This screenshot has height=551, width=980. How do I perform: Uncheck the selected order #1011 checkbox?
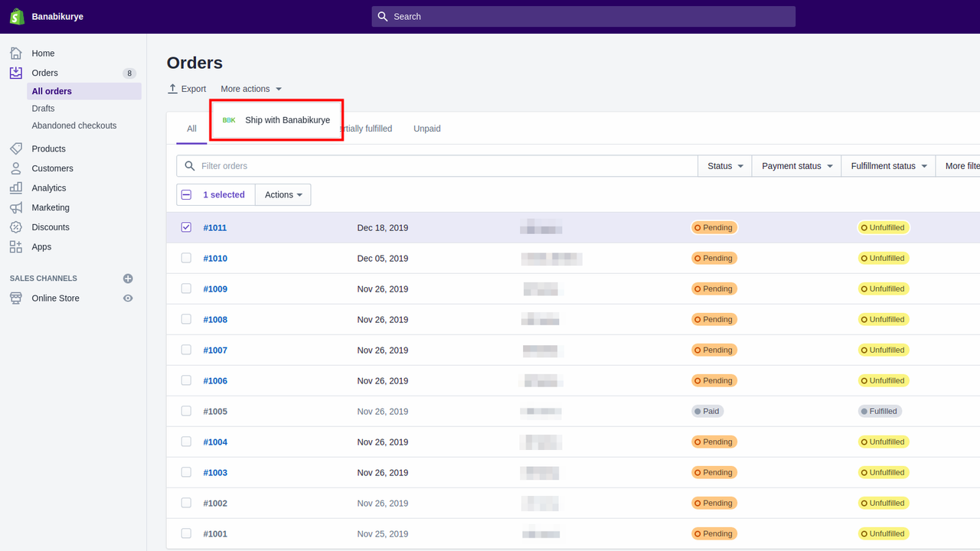click(x=186, y=227)
